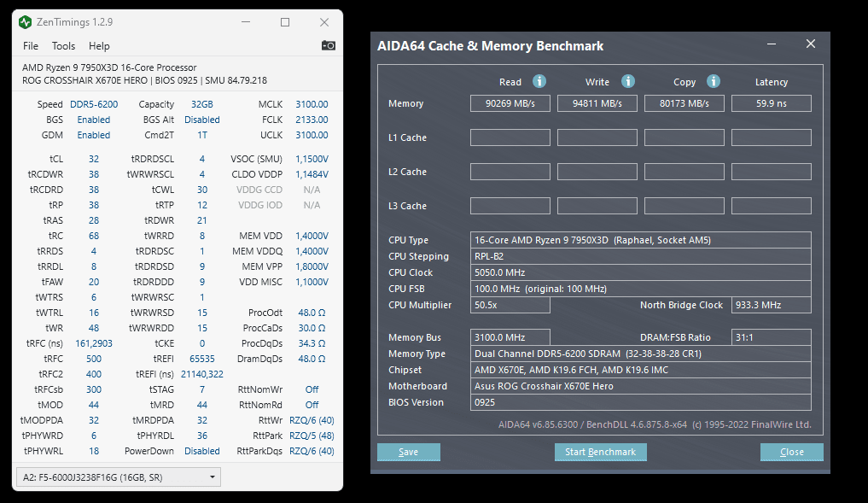Viewport: 868px width, 503px height.
Task: Click the AIDA64 version copyright text
Action: 655,425
